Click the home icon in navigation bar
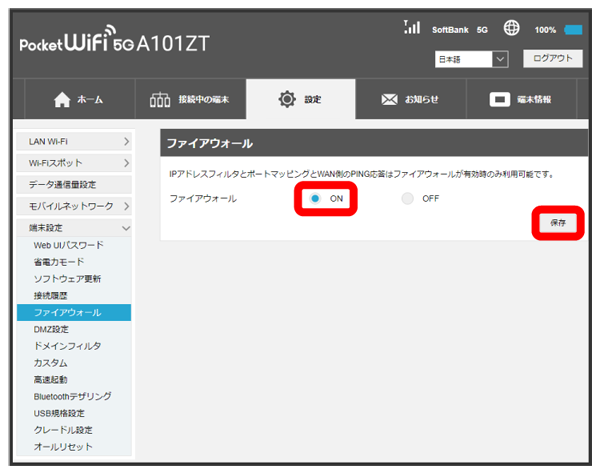This screenshot has height=473, width=600. [60, 100]
